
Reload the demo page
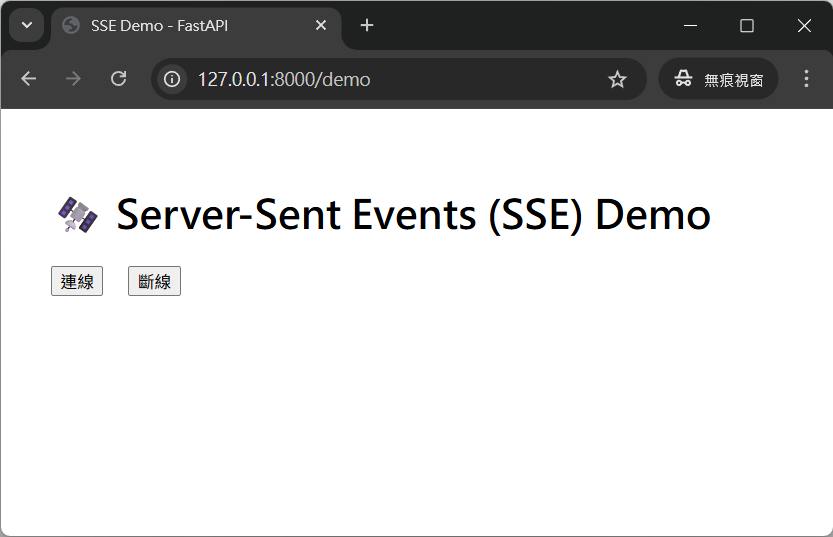click(x=118, y=79)
